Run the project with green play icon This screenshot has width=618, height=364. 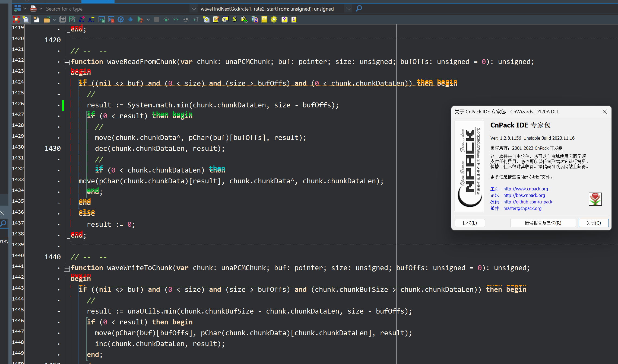click(x=140, y=19)
